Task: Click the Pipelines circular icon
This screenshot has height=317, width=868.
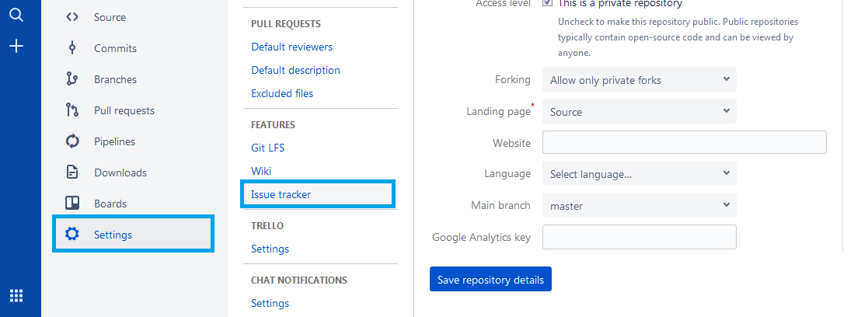Action: pyautogui.click(x=72, y=141)
